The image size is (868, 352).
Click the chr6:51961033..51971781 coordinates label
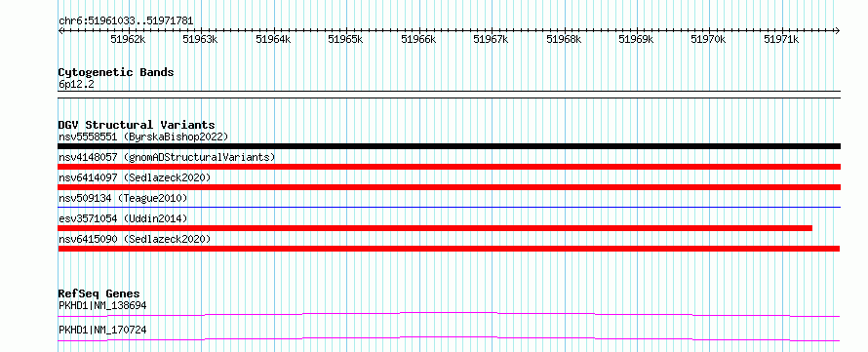[x=126, y=21]
